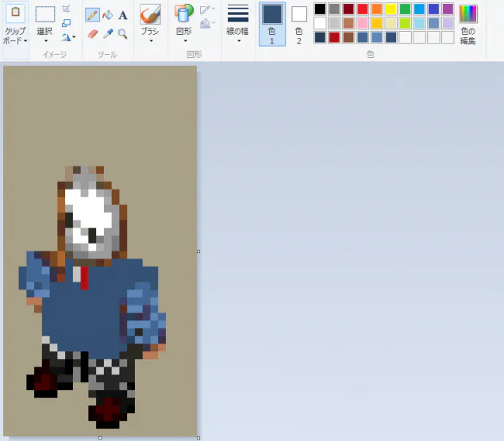The image size is (504, 441).
Task: Click the Resize icon
Action: pos(66,23)
